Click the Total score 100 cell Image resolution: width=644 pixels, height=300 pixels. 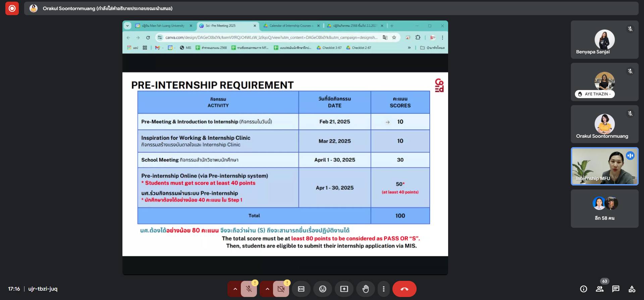coord(400,216)
